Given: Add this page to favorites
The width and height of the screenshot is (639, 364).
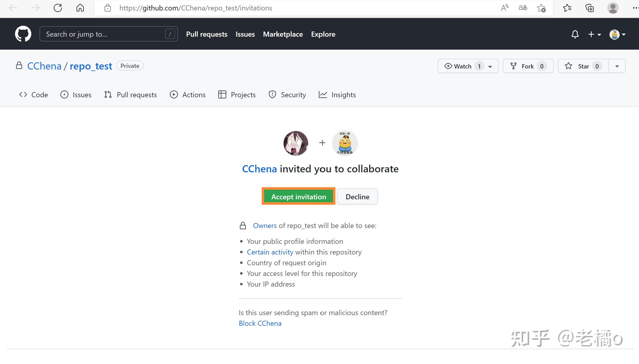Looking at the screenshot, I should click(x=541, y=8).
